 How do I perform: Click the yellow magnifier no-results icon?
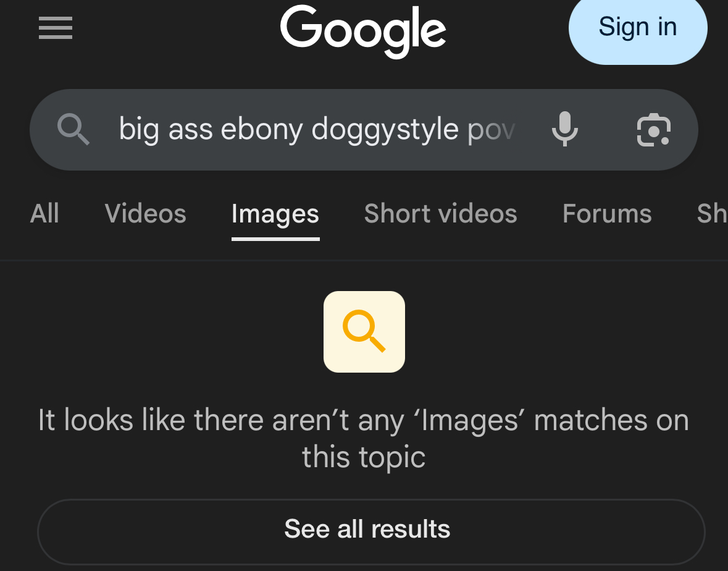(x=364, y=332)
